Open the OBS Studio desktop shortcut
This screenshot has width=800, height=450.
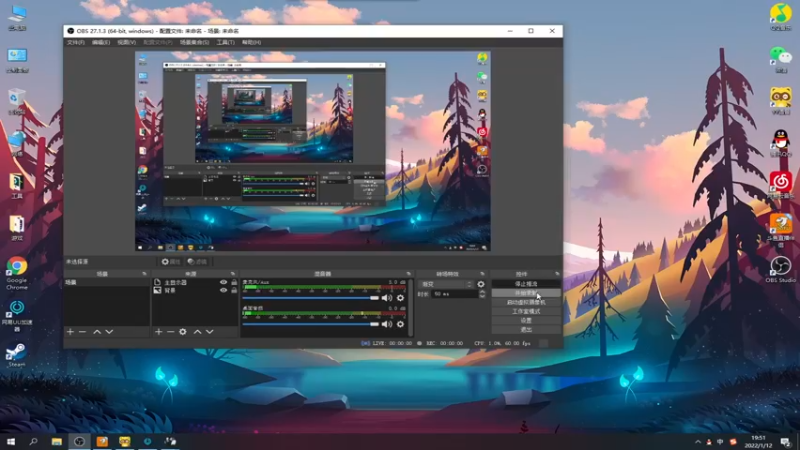(x=780, y=270)
